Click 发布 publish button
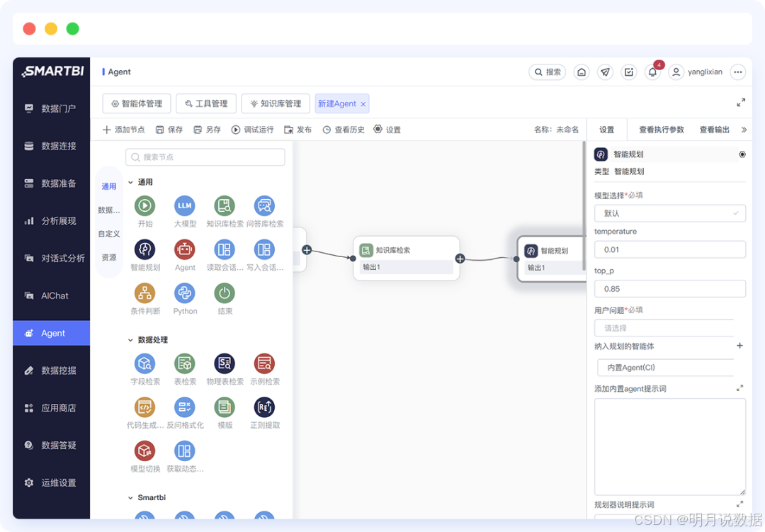 point(297,130)
